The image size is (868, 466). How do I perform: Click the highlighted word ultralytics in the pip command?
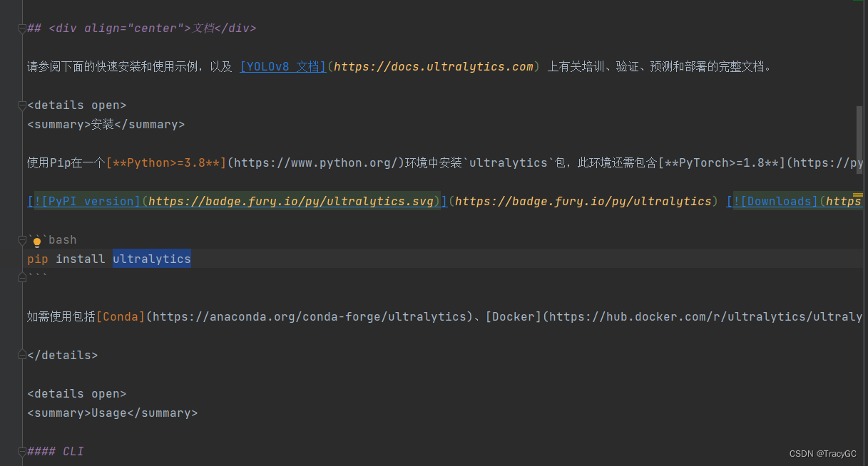152,259
